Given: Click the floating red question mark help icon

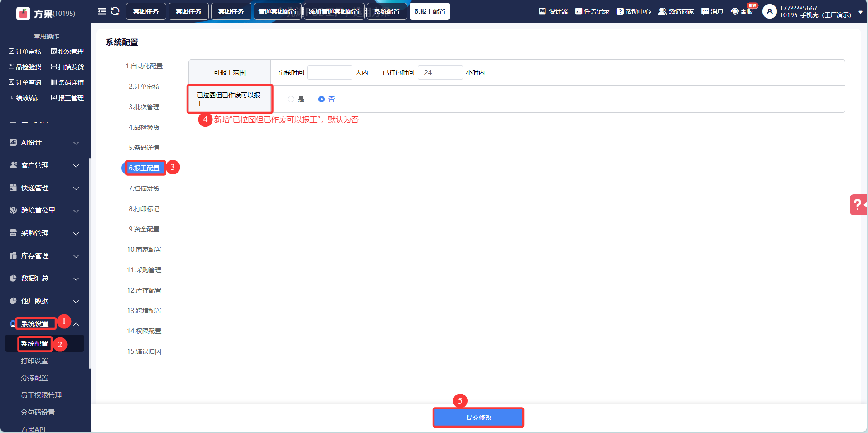Looking at the screenshot, I should click(858, 205).
